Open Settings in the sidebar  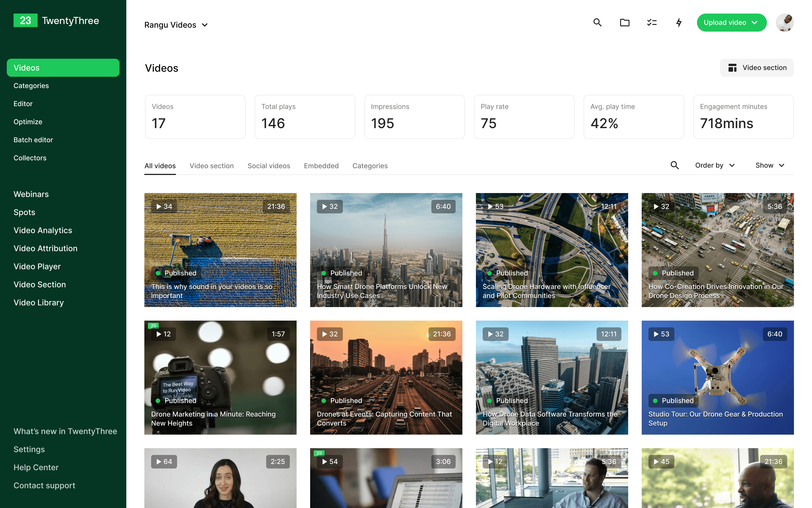29,449
